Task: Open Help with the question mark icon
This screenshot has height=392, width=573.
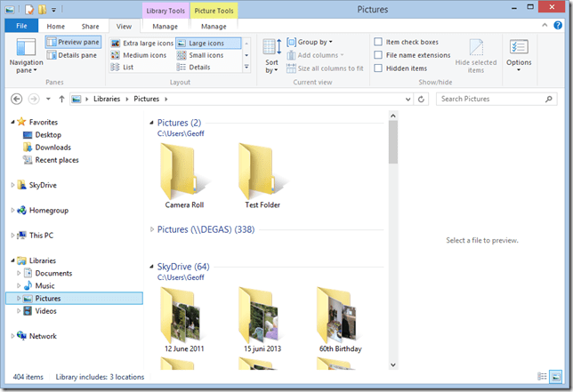Action: tap(558, 25)
